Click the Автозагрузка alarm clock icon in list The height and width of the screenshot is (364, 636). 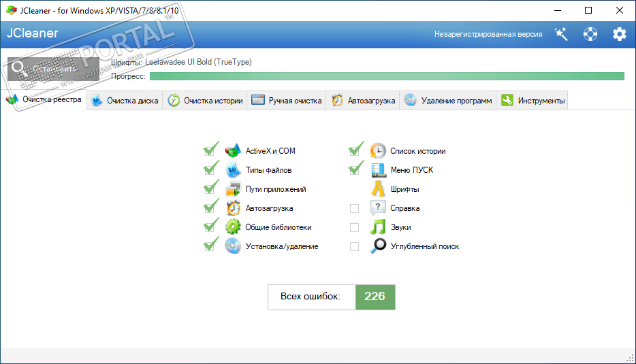(233, 208)
